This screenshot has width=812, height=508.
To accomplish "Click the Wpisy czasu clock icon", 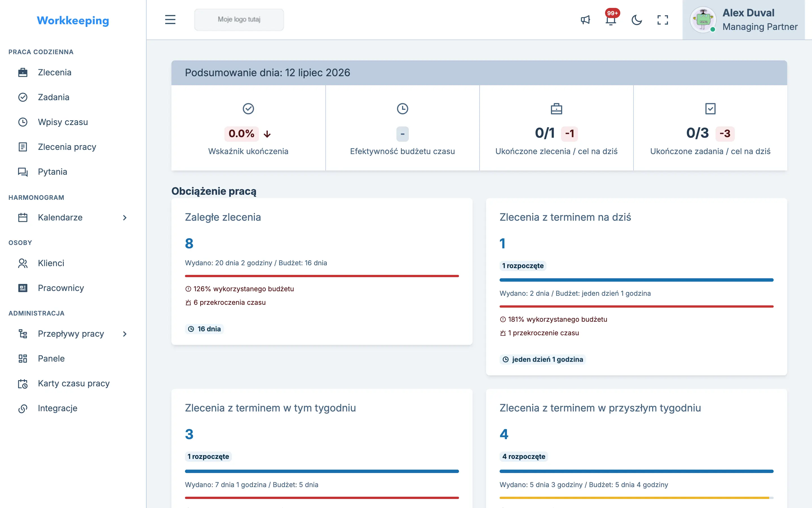I will click(x=23, y=122).
